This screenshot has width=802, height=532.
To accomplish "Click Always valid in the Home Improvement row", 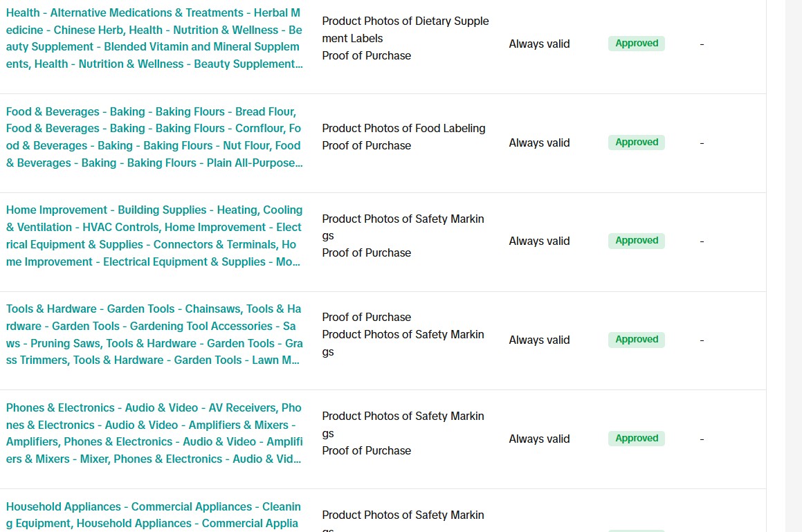I will coord(539,241).
